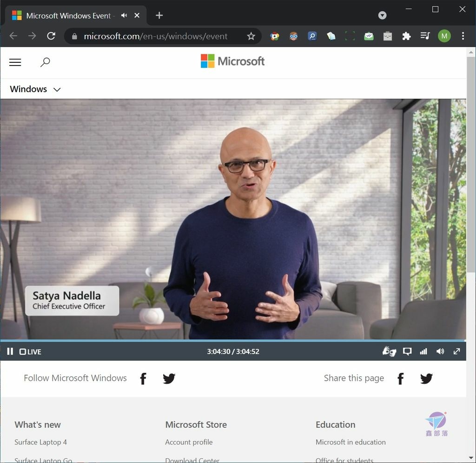Viewport: 476px width, 463px height.
Task: Open the Chrome three-dot menu
Action: pyautogui.click(x=463, y=36)
